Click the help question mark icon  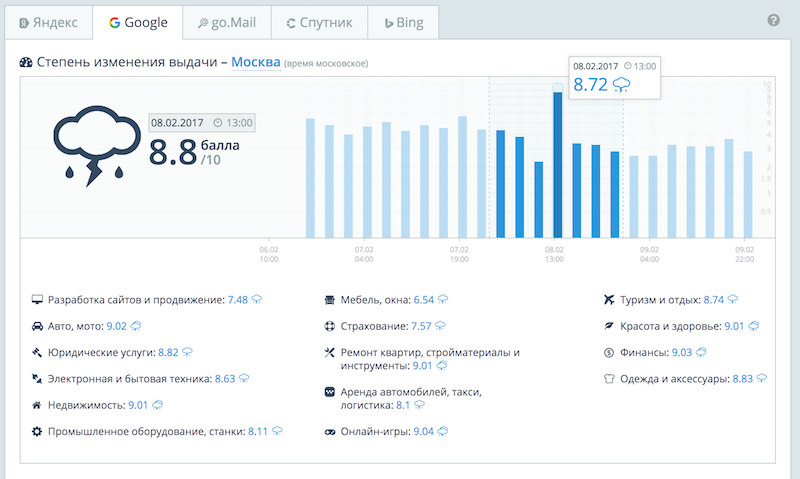773,21
